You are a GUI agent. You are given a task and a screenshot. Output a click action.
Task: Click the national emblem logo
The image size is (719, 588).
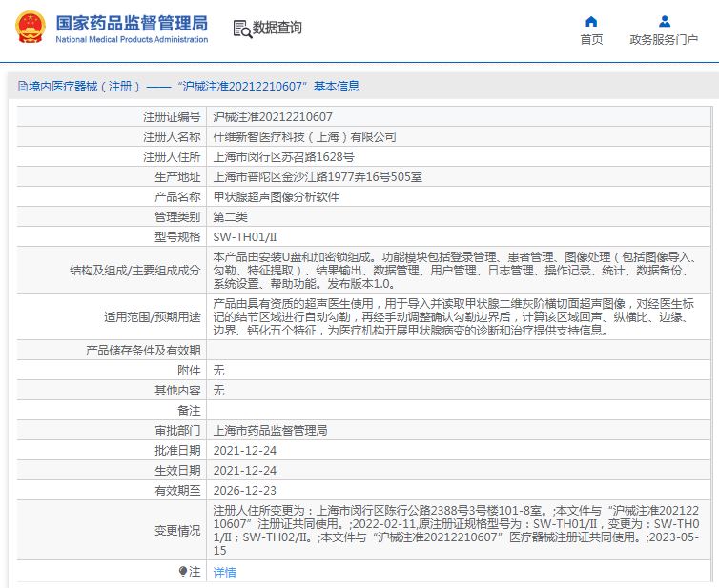coord(30,28)
